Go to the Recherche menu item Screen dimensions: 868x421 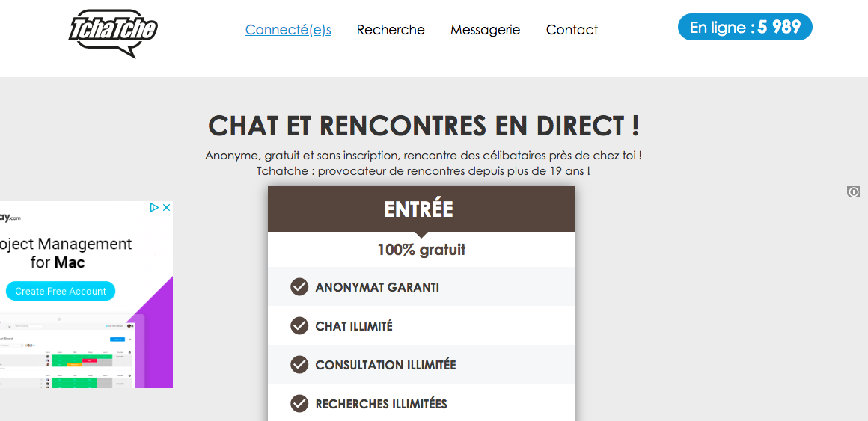coord(391,30)
